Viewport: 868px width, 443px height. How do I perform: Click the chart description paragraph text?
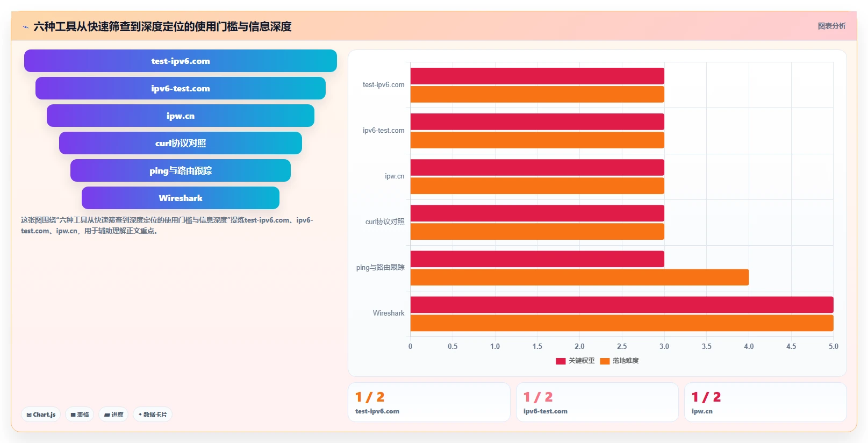[167, 225]
